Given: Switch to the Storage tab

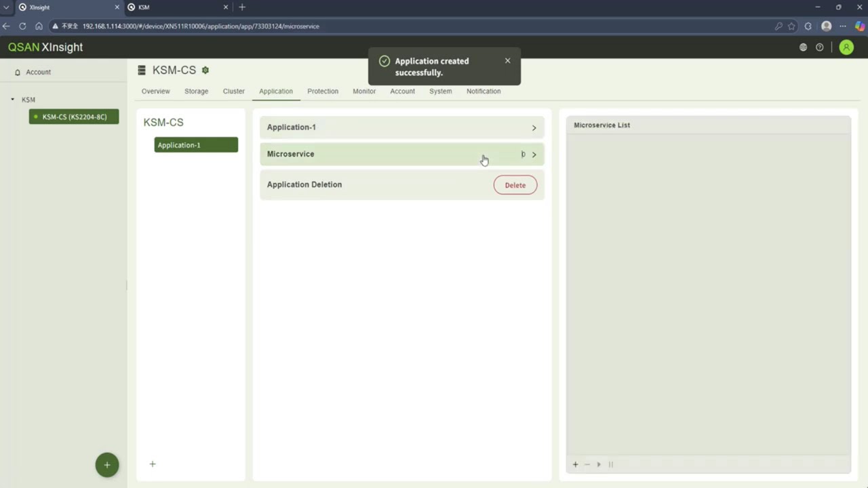Looking at the screenshot, I should point(197,91).
